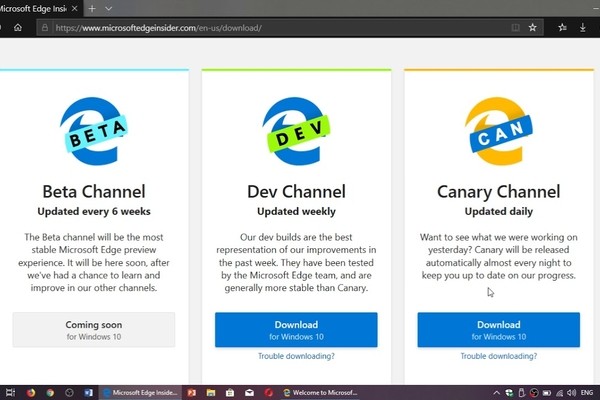
Task: Open the Downloads arrow icon
Action: coord(582,28)
